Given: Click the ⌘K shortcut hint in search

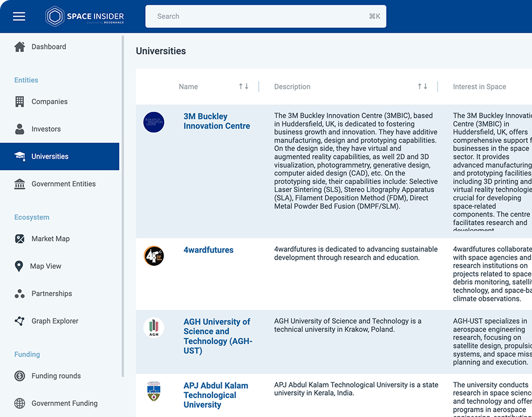Looking at the screenshot, I should pos(375,17).
